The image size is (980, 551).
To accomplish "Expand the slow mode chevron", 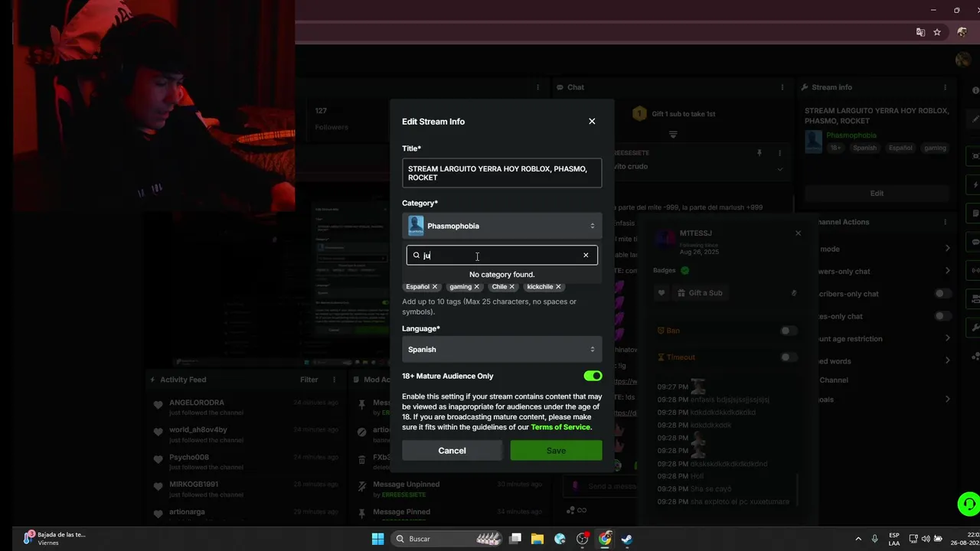I will pos(947,249).
